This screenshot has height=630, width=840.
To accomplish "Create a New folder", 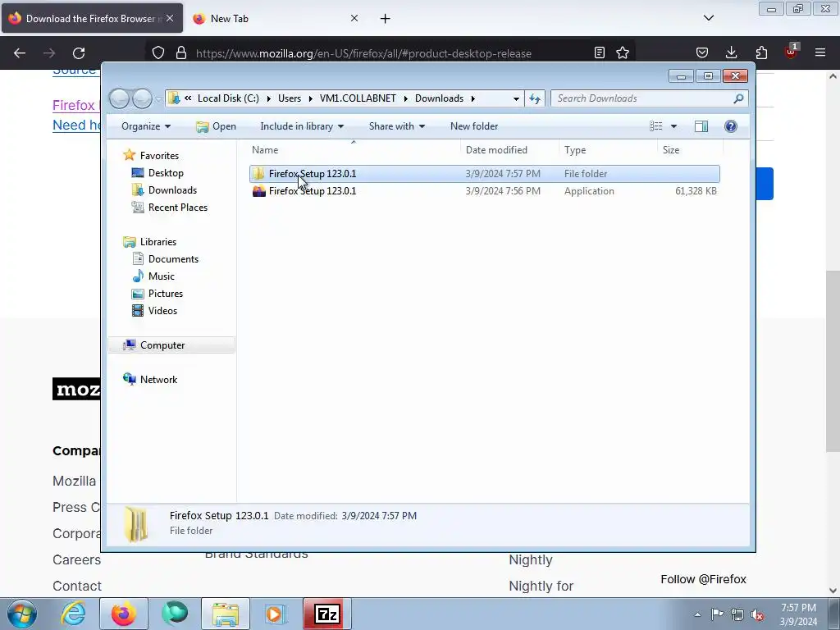I will (x=474, y=126).
